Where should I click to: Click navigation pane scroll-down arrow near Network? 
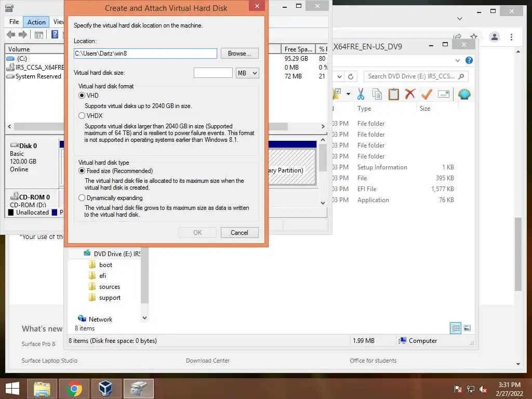[145, 318]
